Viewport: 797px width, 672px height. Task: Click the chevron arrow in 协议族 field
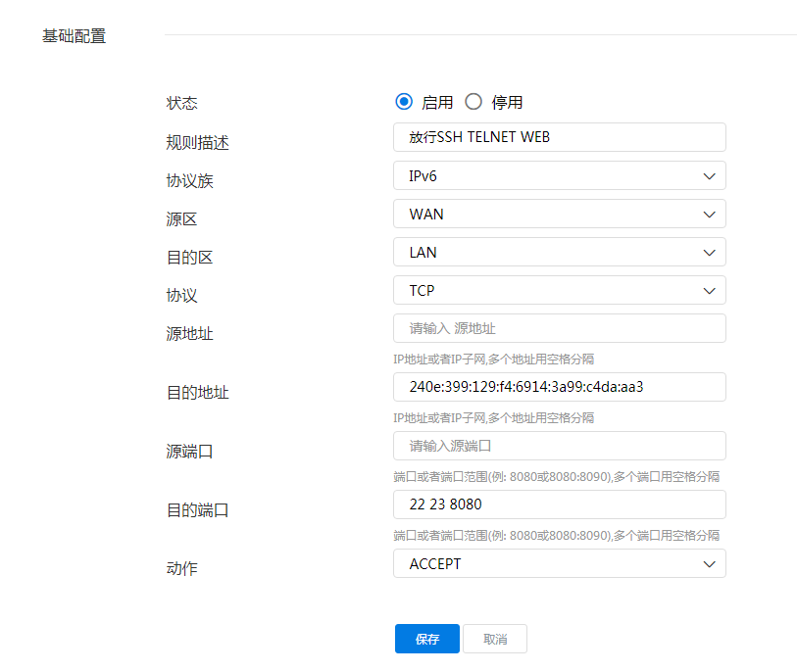[710, 176]
